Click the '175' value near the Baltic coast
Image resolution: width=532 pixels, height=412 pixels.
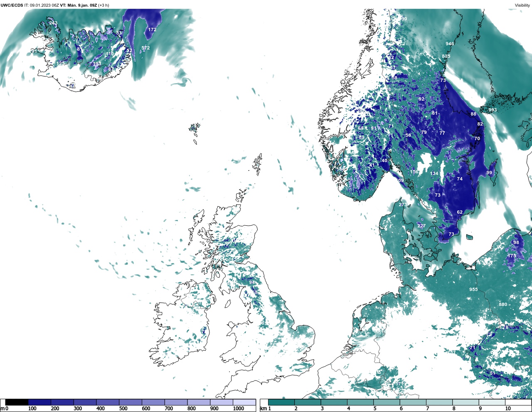coord(512,256)
